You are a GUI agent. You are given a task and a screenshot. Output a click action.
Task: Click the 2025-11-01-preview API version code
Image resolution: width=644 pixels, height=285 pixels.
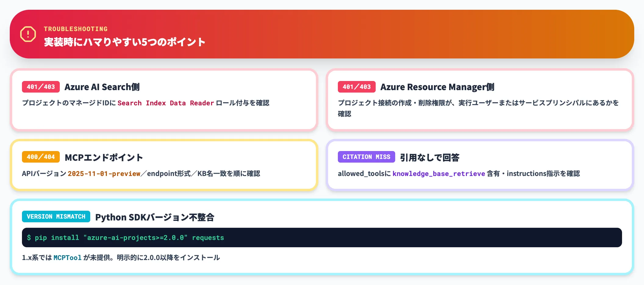pos(104,174)
